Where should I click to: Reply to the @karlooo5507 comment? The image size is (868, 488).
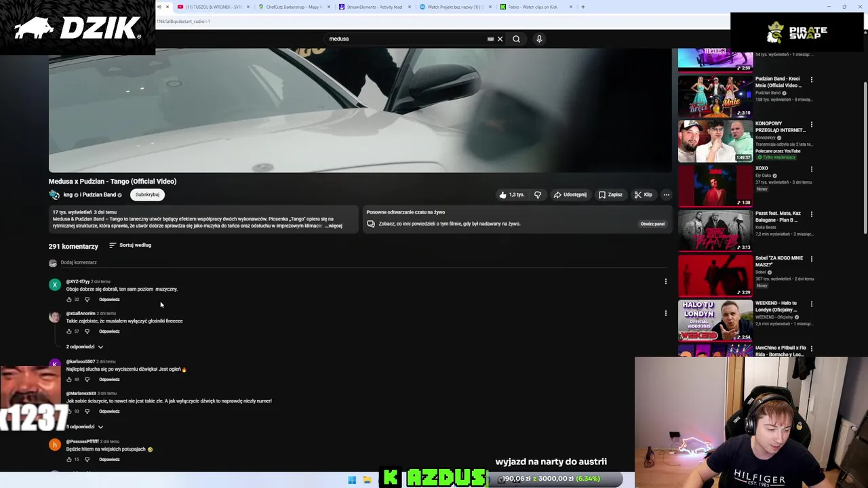pos(109,380)
